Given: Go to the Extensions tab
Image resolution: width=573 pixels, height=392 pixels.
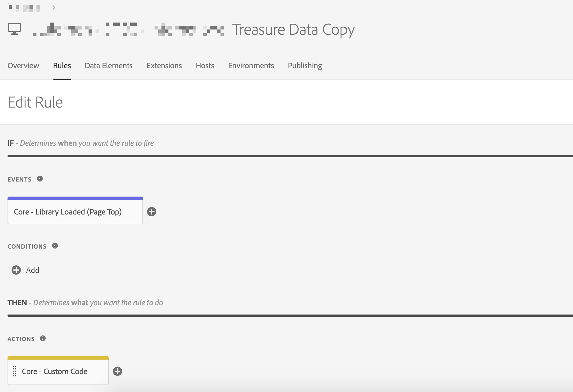Looking at the screenshot, I should coord(164,66).
